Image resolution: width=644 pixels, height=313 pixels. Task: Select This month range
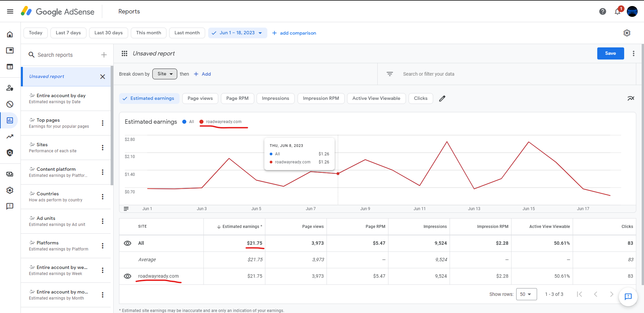(149, 33)
